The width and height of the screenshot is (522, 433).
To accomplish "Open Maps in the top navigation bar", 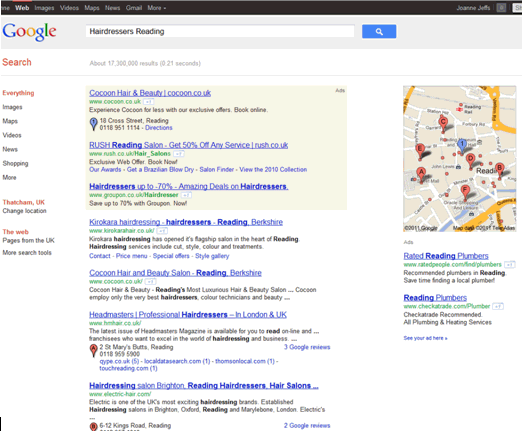I will tap(92, 8).
